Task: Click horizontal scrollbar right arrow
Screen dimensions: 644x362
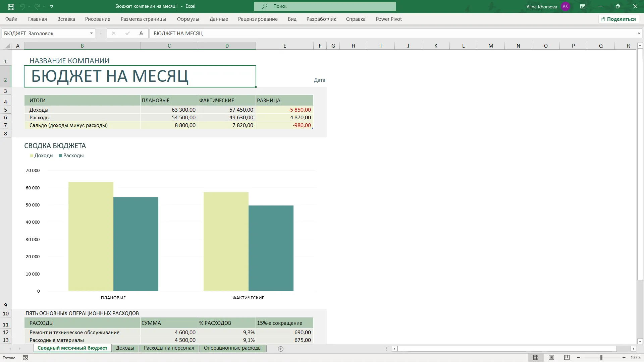Action: 633,349
